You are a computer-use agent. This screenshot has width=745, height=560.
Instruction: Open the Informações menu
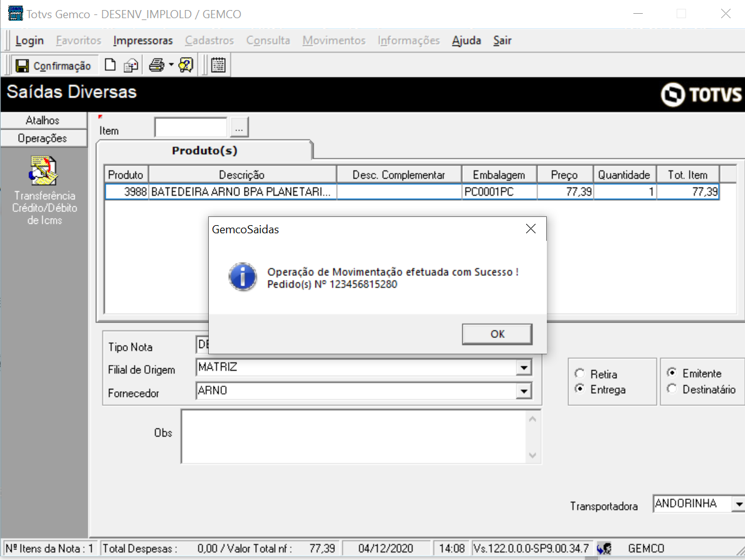(x=409, y=40)
